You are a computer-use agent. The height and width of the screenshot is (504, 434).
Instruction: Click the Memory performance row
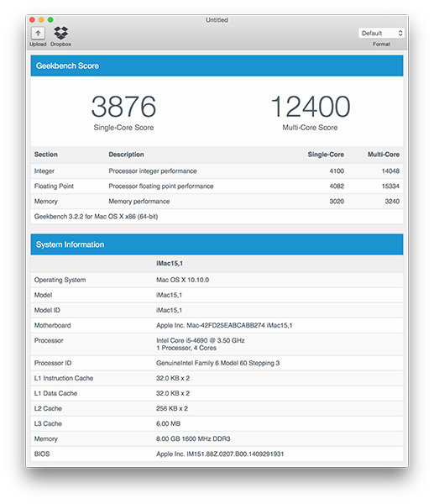pyautogui.click(x=217, y=202)
